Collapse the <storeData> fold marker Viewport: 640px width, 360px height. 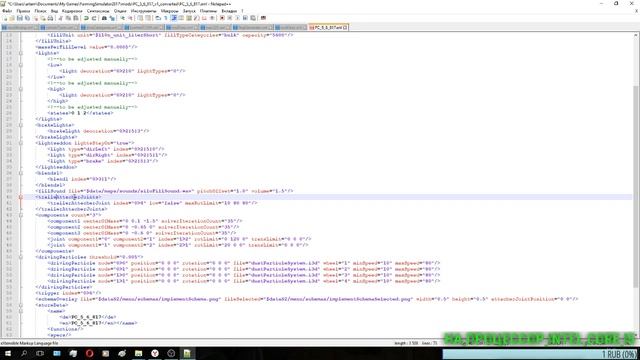point(21,305)
